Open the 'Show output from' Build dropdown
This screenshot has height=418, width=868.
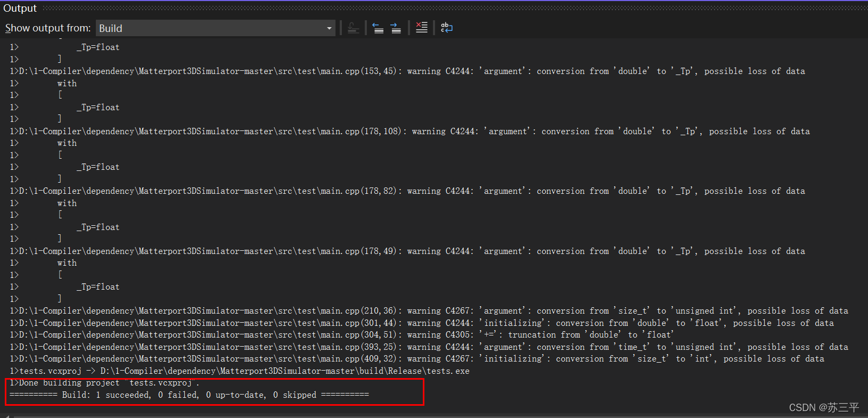[x=216, y=28]
